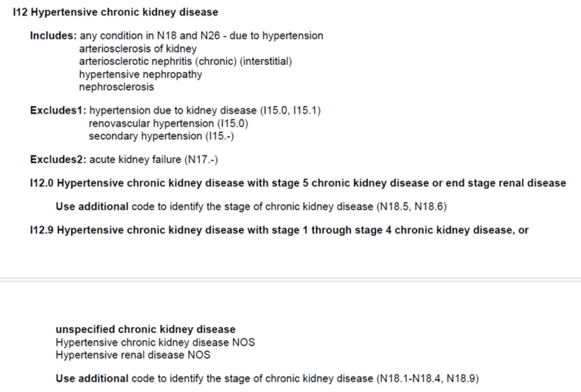Click arteriosclerotic nephritis (chronic) (interstitial) text
The width and height of the screenshot is (581, 392).
(x=185, y=61)
